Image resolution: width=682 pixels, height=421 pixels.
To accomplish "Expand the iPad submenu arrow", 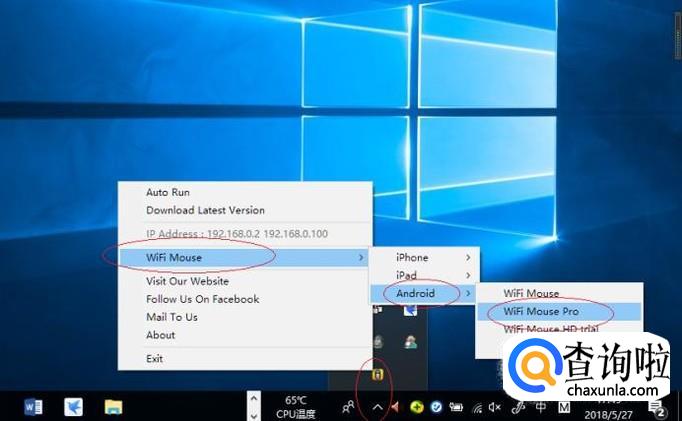I will tap(468, 275).
